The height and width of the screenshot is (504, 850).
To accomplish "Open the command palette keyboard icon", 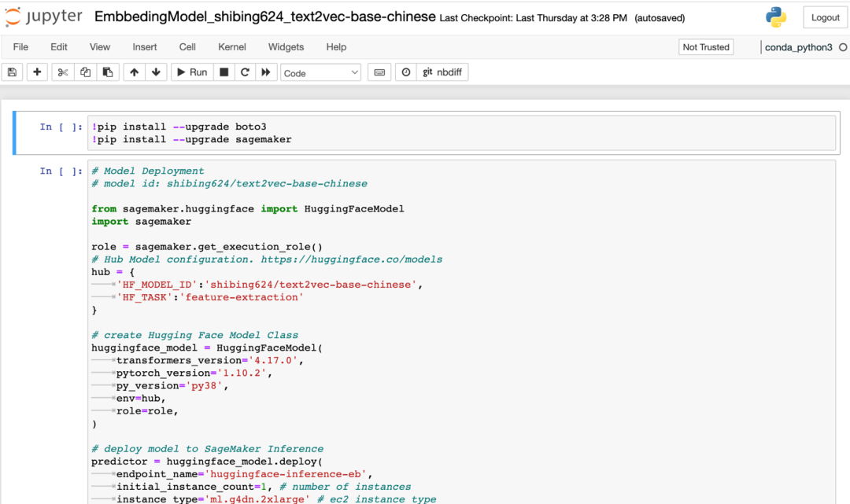I will pos(379,72).
